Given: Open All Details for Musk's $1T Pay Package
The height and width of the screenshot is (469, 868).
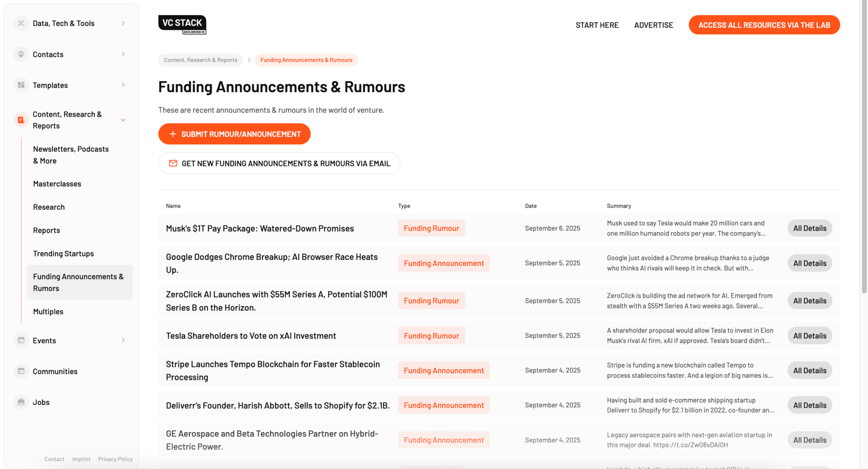Looking at the screenshot, I should [x=809, y=228].
